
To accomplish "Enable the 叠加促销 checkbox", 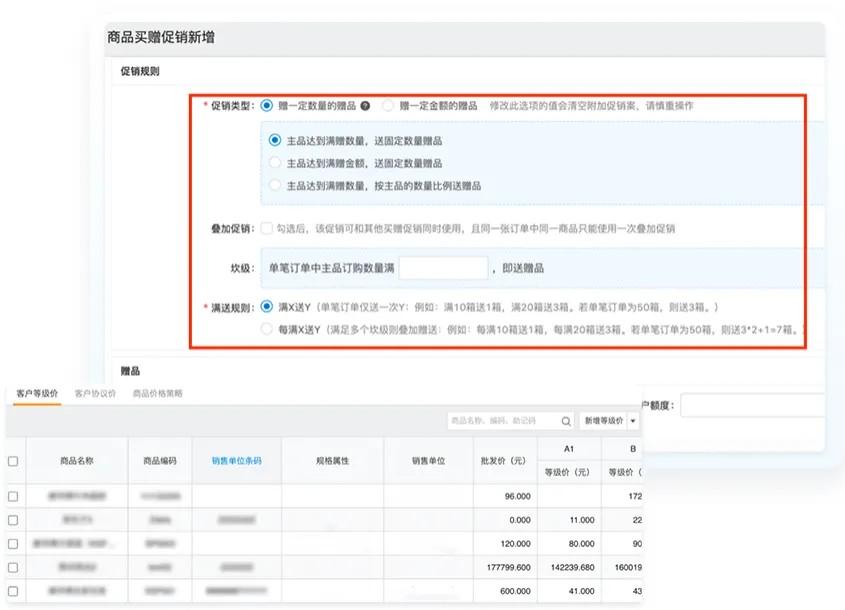I will click(265, 227).
